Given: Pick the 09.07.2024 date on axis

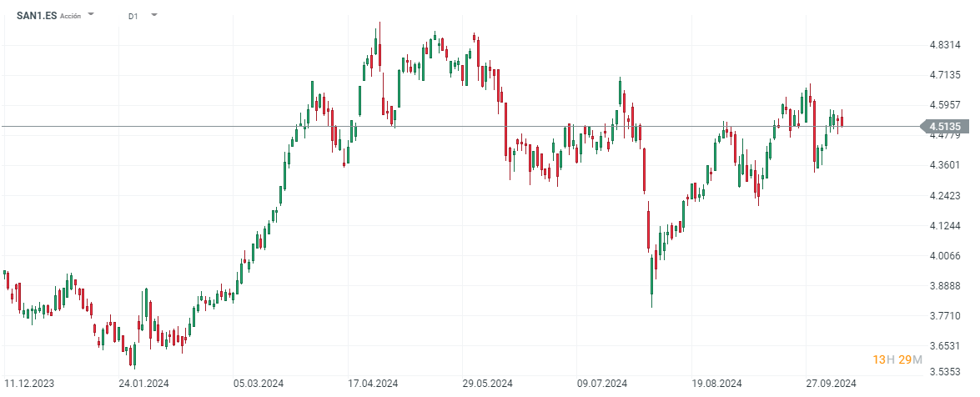Looking at the screenshot, I should (602, 384).
